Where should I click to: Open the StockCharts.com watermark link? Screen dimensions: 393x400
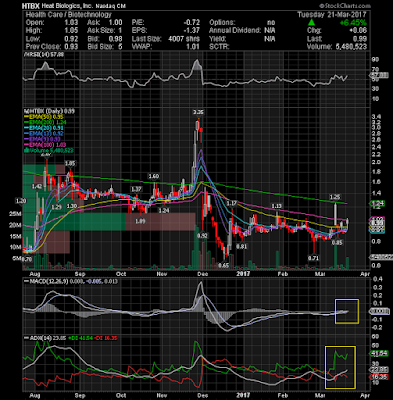345,6
